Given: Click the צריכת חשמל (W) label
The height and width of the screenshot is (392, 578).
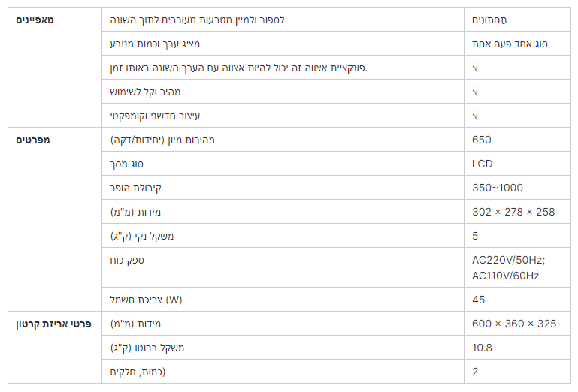Looking at the screenshot, I should coord(146,300).
